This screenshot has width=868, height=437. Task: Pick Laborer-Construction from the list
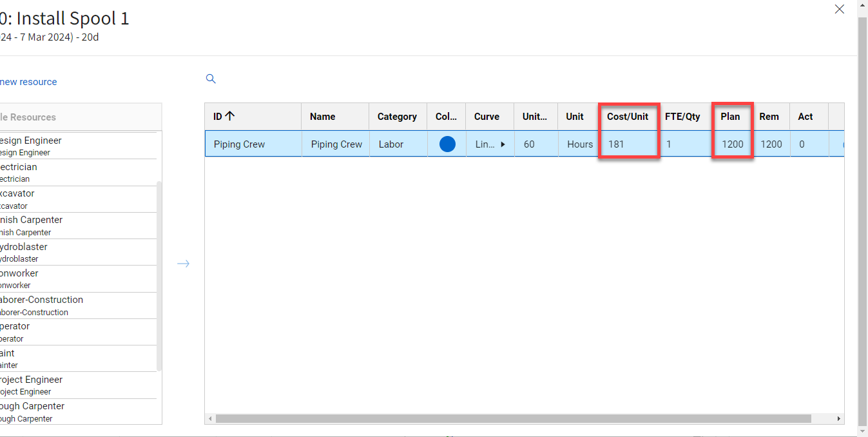pyautogui.click(x=41, y=306)
